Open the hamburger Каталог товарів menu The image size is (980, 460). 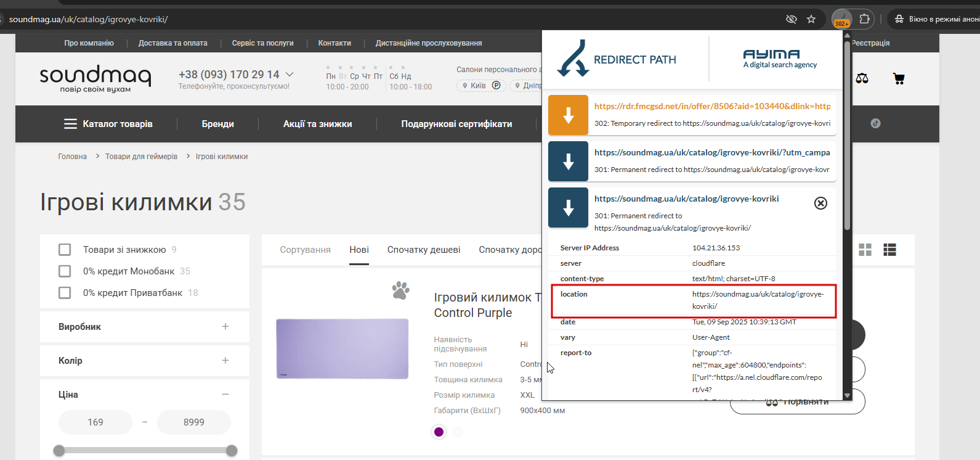coord(108,124)
